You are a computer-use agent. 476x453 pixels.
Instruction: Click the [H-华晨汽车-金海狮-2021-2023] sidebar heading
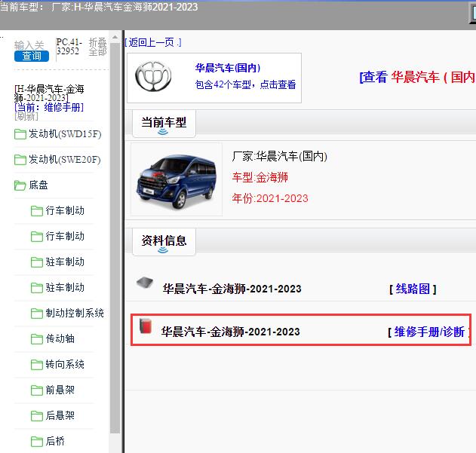(49, 93)
